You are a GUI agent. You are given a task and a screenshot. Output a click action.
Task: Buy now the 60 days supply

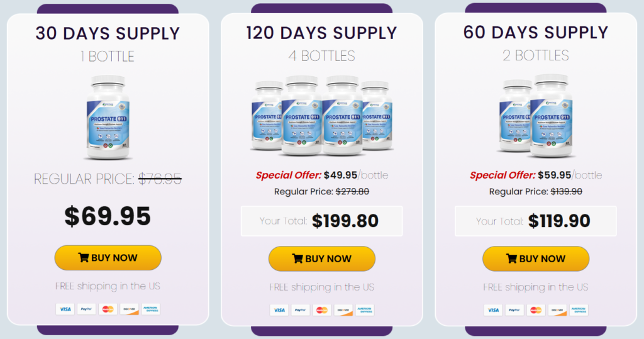(x=536, y=259)
